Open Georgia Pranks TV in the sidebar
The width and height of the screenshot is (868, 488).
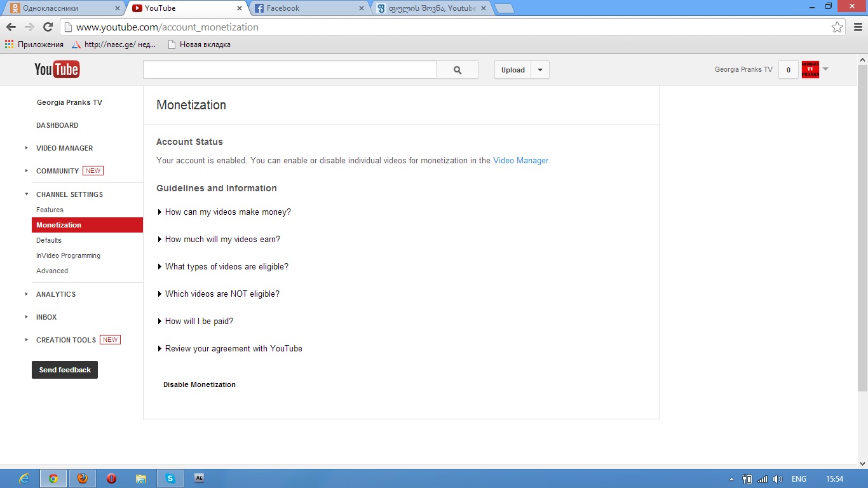click(x=69, y=102)
